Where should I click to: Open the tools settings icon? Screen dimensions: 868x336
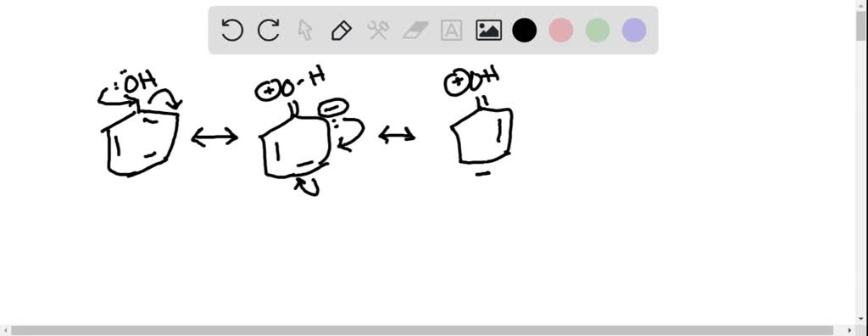378,30
